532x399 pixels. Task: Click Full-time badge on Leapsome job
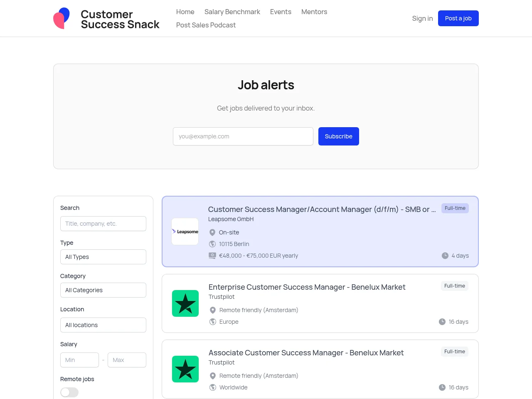(455, 208)
